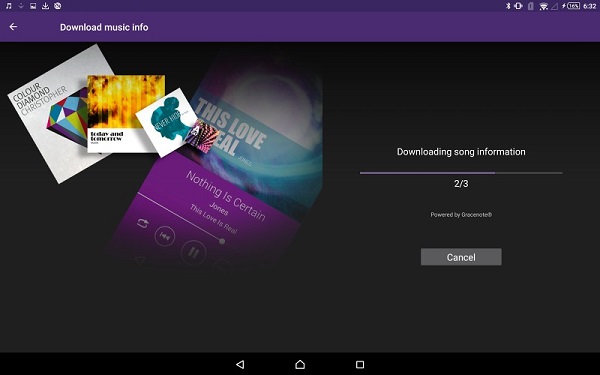The image size is (600, 375).
Task: Tap the repeat icon in artwork
Action: tap(142, 223)
